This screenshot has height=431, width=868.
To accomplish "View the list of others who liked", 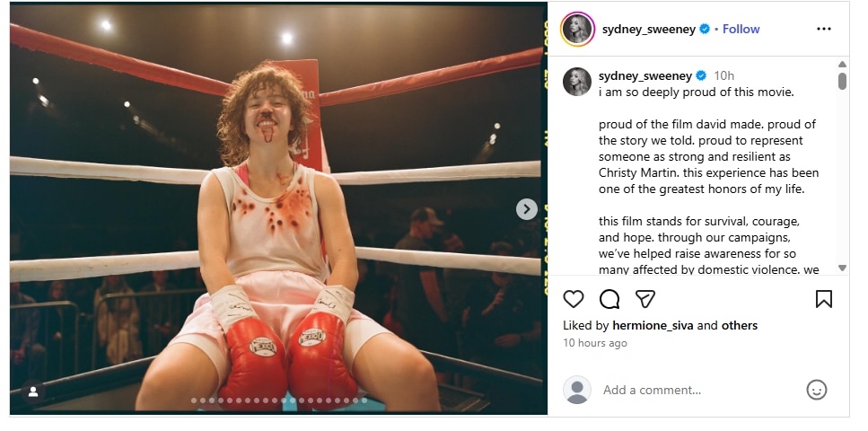I will 740,325.
